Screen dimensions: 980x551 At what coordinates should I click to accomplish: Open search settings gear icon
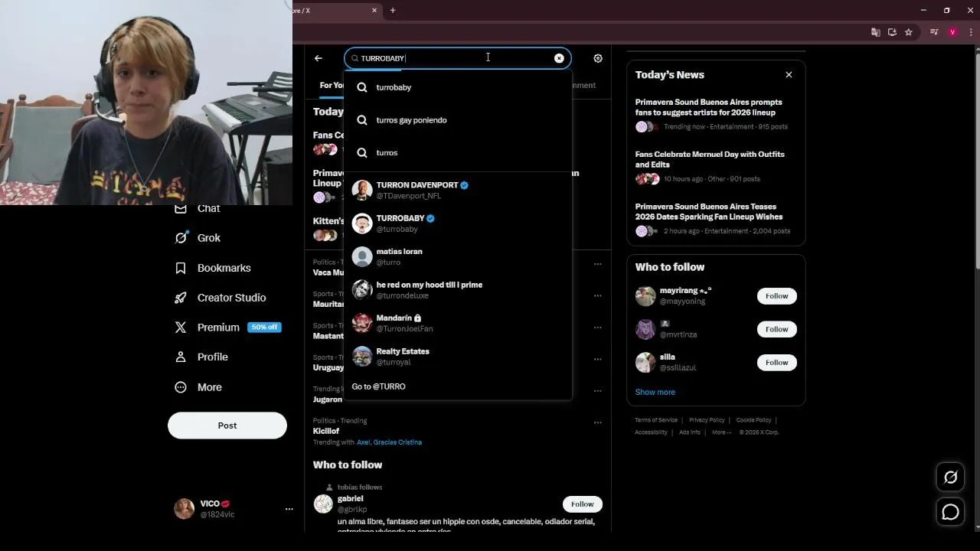[x=598, y=58]
